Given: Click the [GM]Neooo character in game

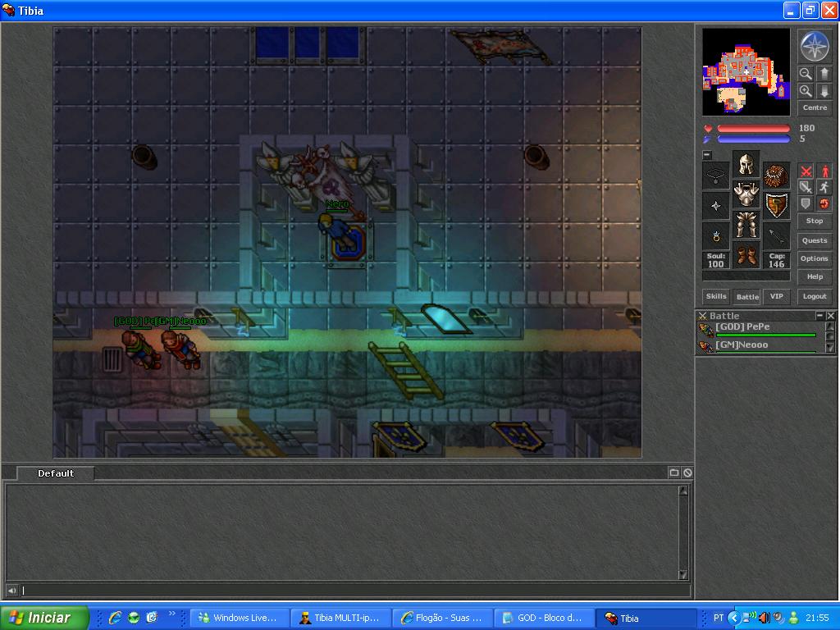Looking at the screenshot, I should [181, 349].
